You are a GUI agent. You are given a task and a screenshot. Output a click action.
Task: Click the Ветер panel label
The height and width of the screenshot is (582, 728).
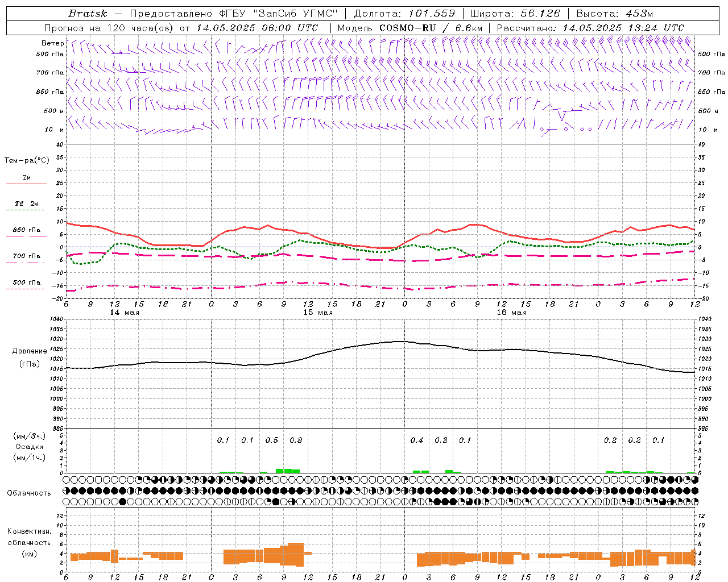pyautogui.click(x=52, y=43)
